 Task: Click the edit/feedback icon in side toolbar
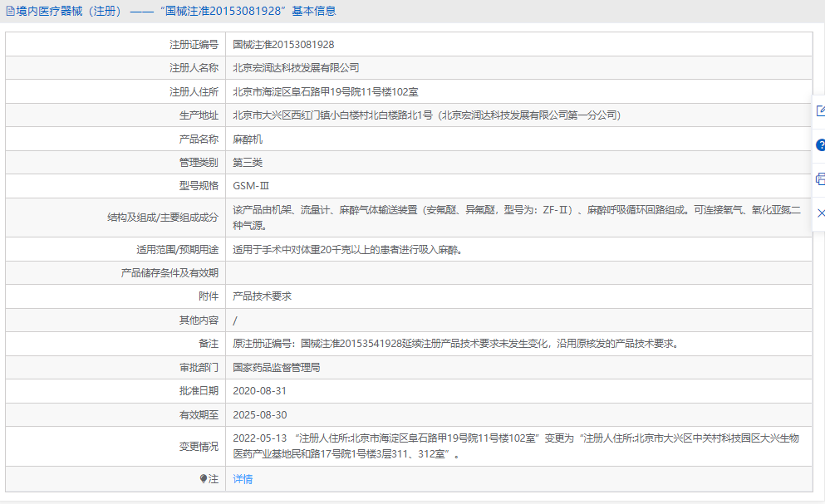pos(820,111)
